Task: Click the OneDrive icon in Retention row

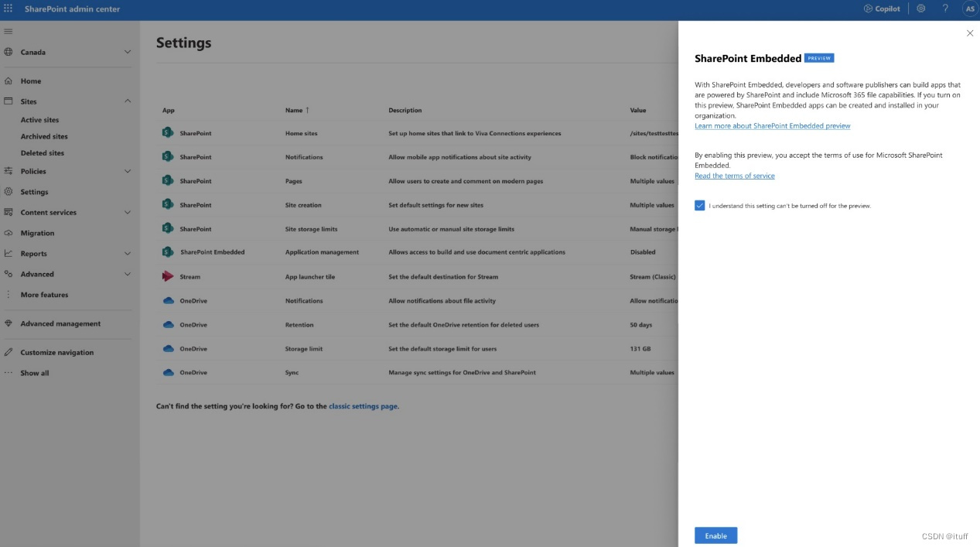Action: tap(168, 325)
